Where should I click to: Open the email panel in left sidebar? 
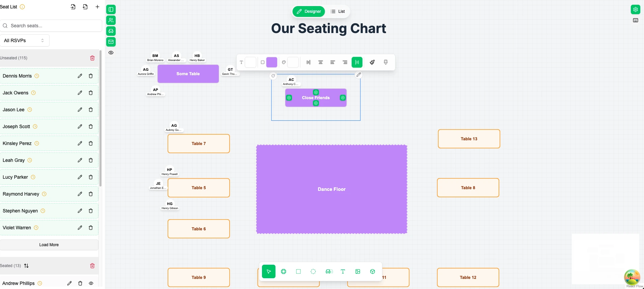[x=111, y=42]
